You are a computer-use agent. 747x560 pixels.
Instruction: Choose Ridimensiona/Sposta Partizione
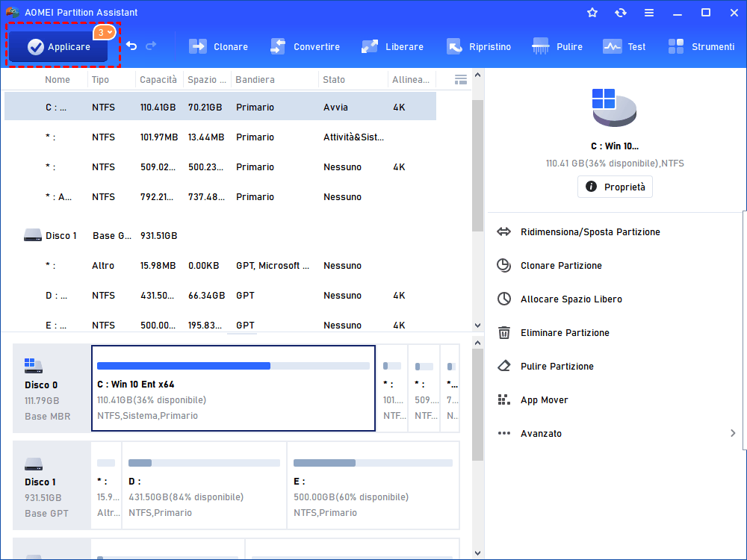(x=590, y=232)
